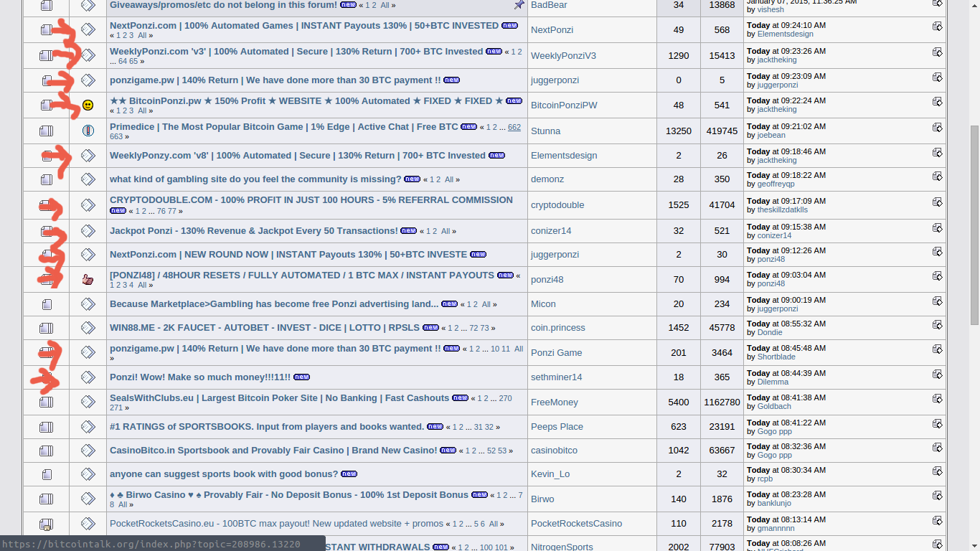Viewport: 980px width, 551px height.
Task: Go to page 662 of Primedice topic
Action: 514,128
